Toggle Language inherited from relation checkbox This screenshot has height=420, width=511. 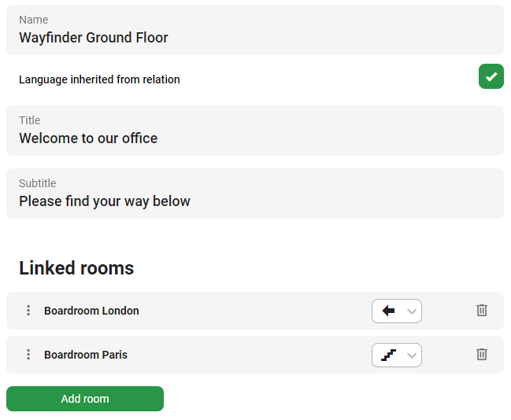[x=491, y=76]
